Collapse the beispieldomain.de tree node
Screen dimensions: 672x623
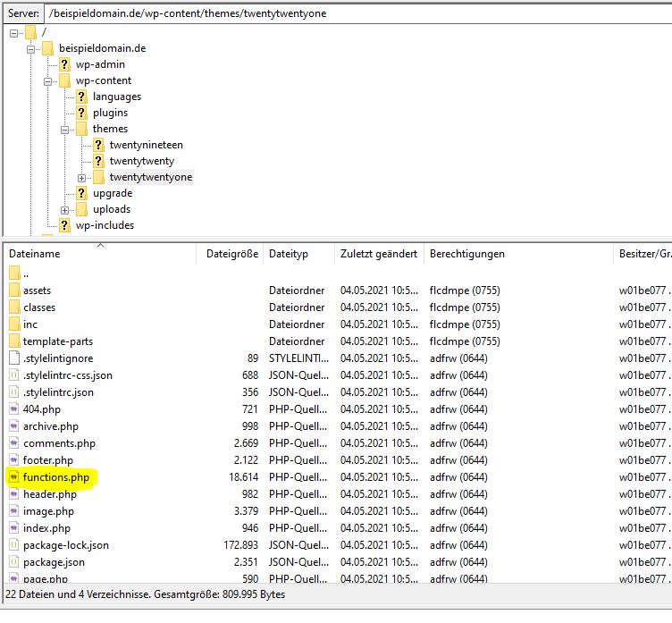pyautogui.click(x=31, y=49)
